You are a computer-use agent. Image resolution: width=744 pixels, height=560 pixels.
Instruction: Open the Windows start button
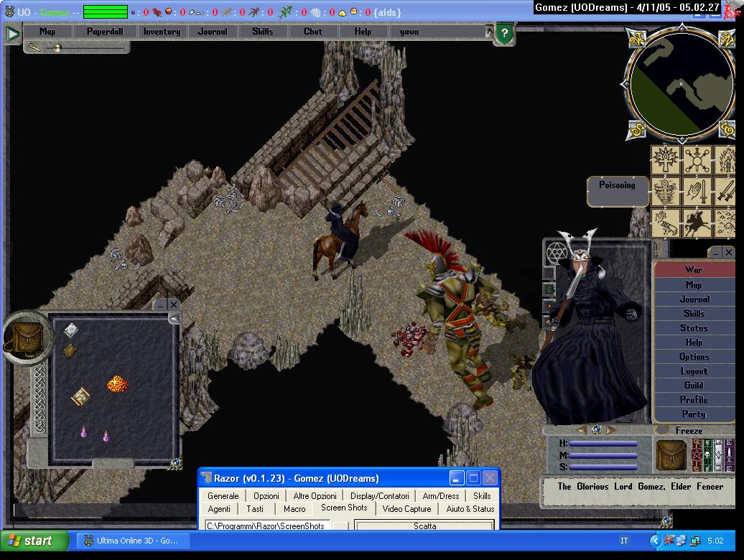[x=33, y=541]
